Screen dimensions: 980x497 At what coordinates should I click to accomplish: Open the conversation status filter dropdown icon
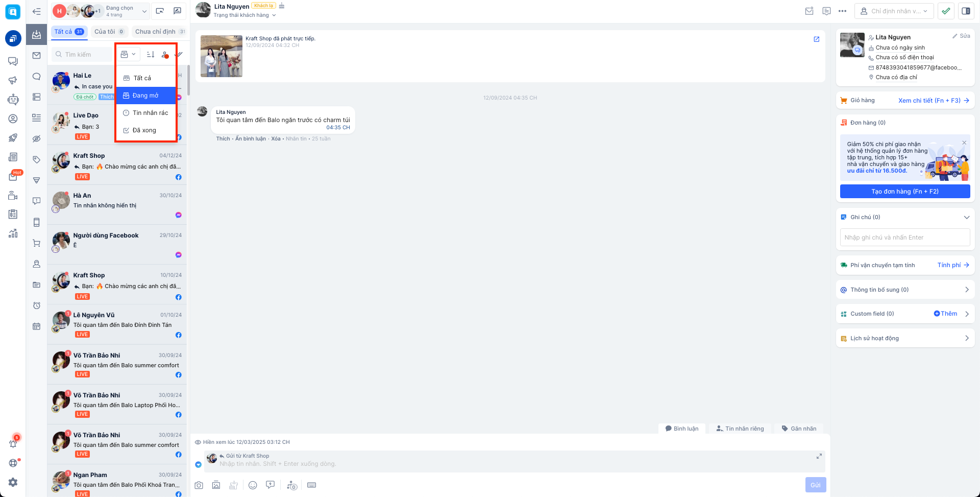tap(128, 54)
